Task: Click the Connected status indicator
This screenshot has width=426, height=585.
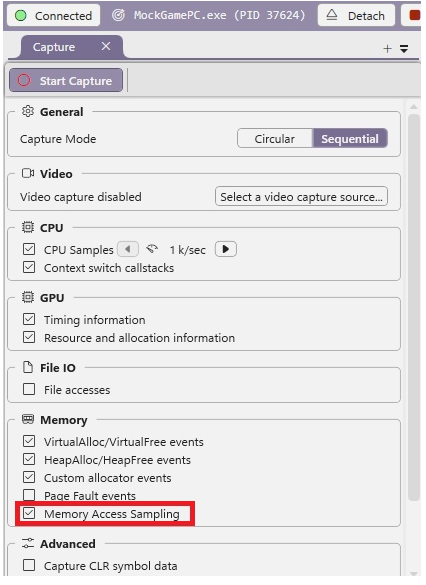Action: pos(53,16)
